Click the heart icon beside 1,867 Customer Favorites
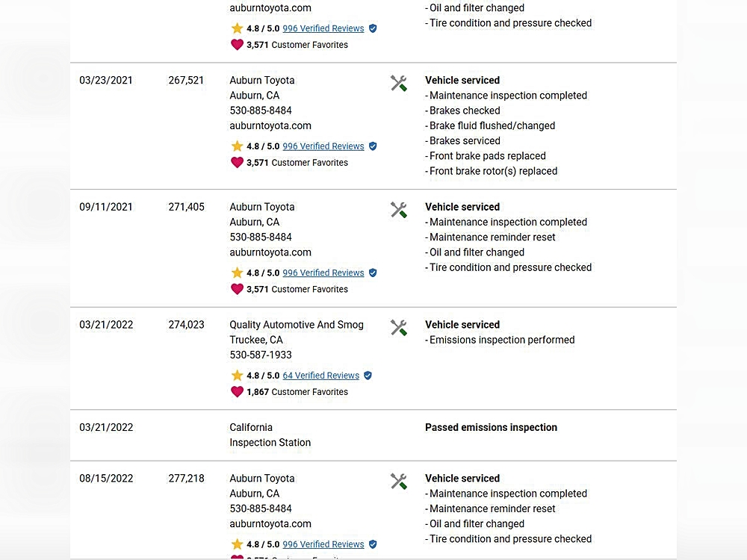This screenshot has height=560, width=747. [x=237, y=392]
